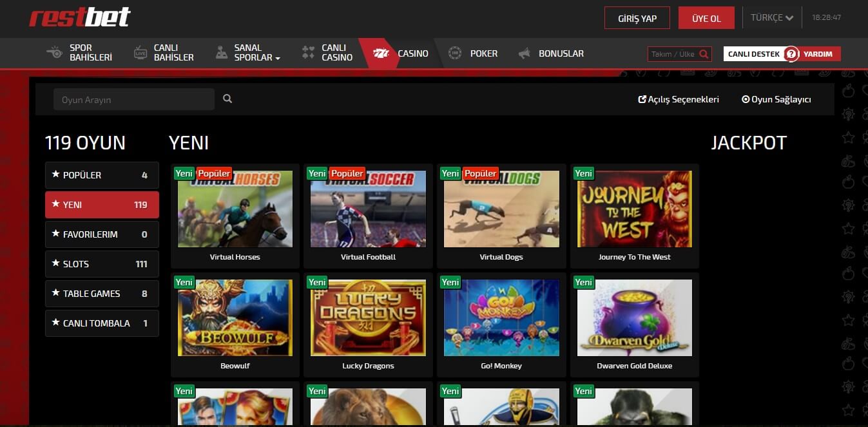Click the star icon beside Slots
This screenshot has width=868, height=427.
point(55,263)
